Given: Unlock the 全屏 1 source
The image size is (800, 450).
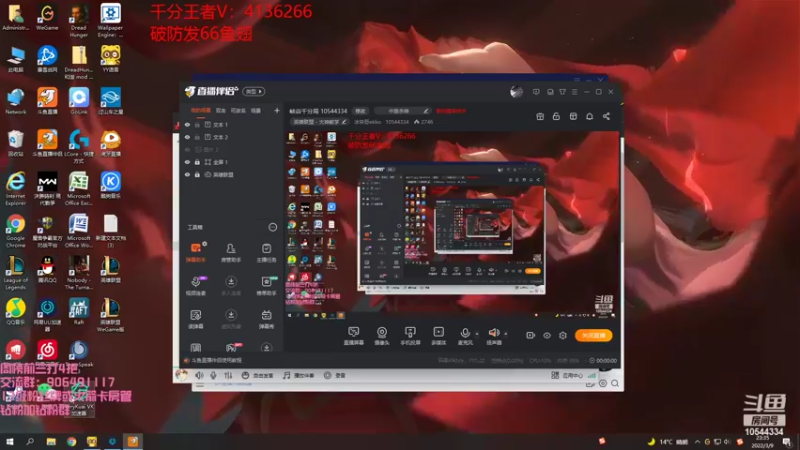Looking at the screenshot, I should 197,162.
